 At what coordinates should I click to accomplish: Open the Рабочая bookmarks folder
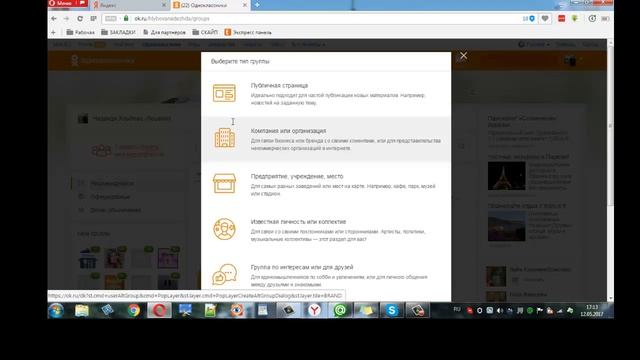80,32
